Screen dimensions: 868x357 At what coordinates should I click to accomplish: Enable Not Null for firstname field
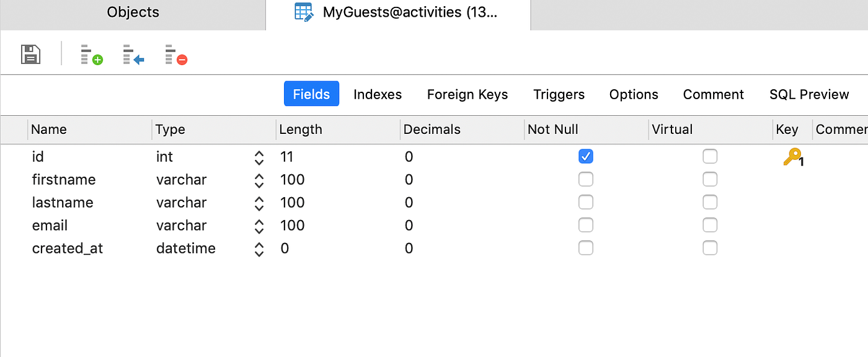585,179
